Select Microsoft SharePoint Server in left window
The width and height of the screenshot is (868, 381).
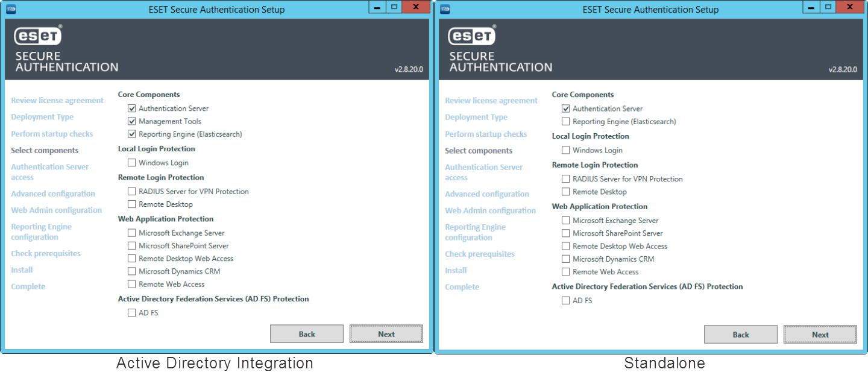132,246
